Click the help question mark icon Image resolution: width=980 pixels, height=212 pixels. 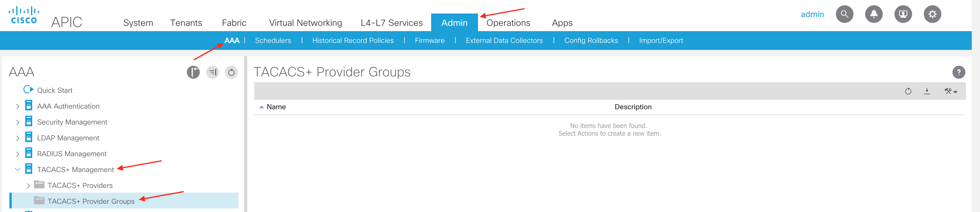click(x=958, y=72)
